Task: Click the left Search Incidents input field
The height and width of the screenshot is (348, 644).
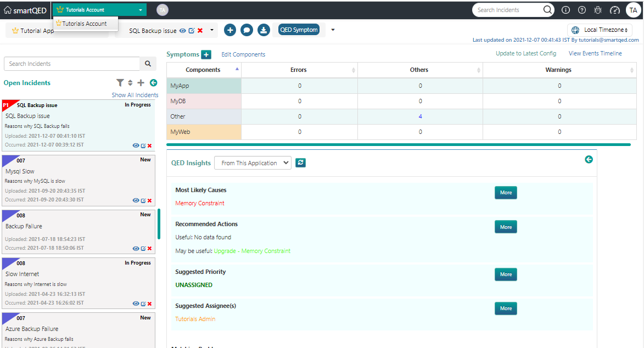Action: [x=72, y=64]
